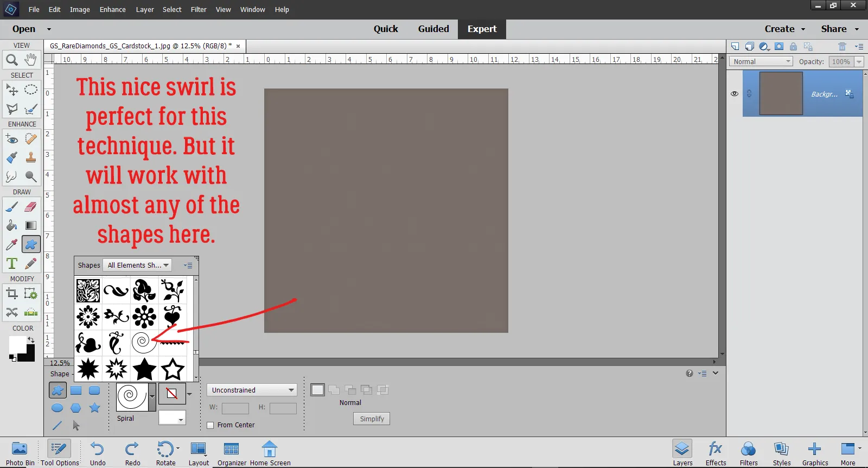The image size is (868, 468).
Task: Pick the Type tool
Action: coord(11,264)
